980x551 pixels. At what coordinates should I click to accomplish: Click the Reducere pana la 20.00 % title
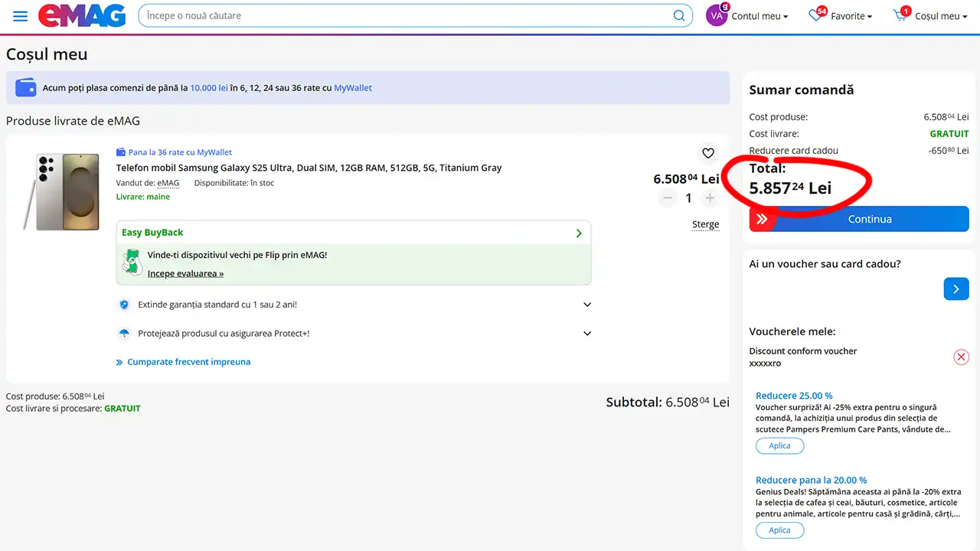[811, 480]
